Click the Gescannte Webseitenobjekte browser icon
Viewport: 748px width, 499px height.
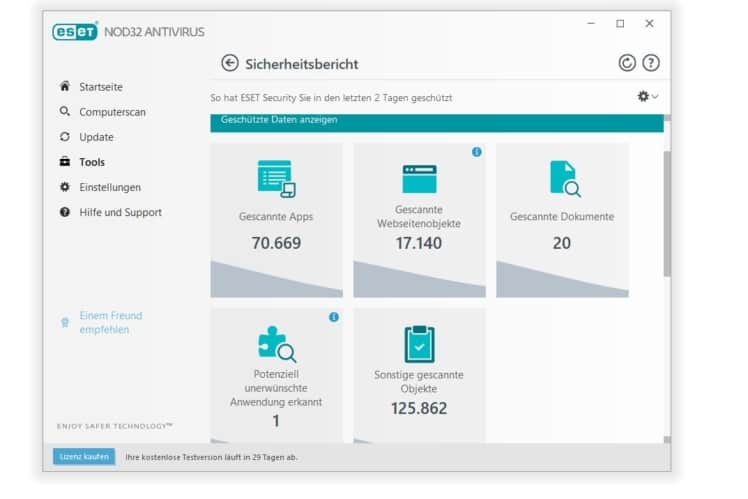[419, 179]
